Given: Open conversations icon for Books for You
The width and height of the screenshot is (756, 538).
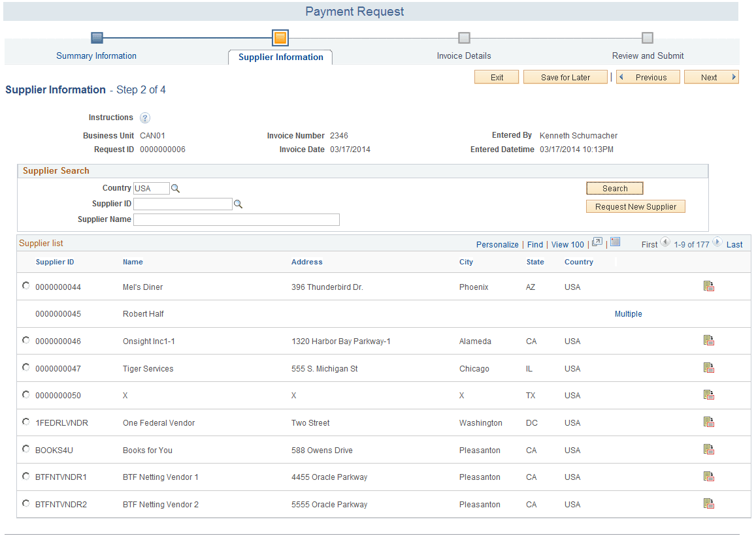Looking at the screenshot, I should [x=709, y=449].
